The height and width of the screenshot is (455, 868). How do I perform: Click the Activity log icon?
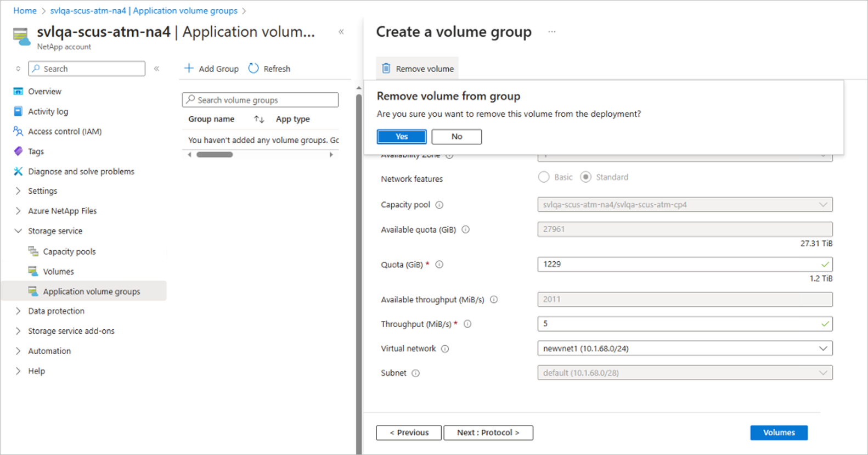click(18, 111)
